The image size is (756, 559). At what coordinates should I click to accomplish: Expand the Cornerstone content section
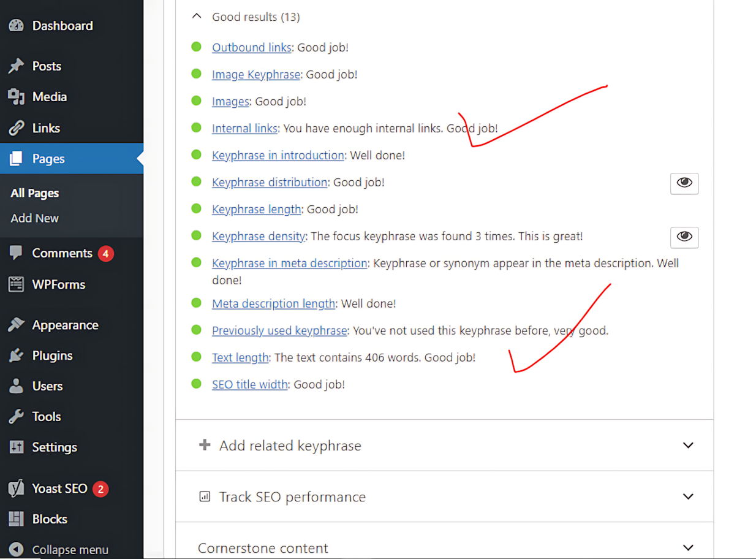[688, 548]
